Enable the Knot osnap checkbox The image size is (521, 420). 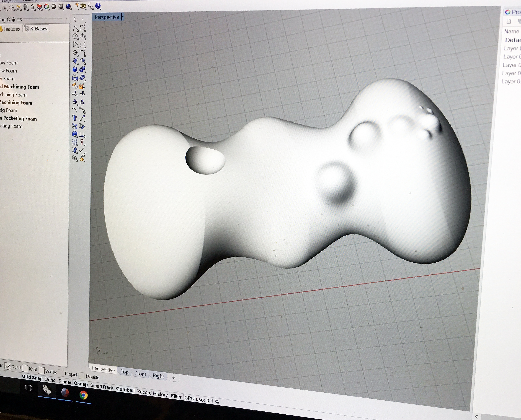point(25,369)
